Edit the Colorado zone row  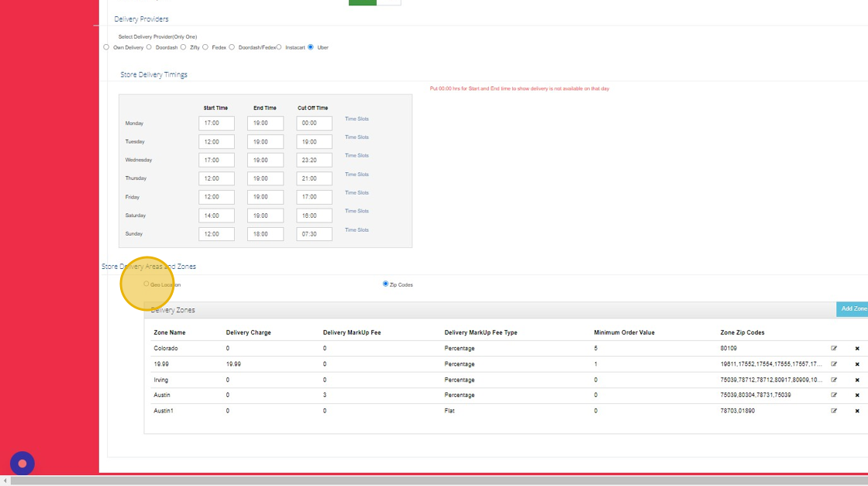click(x=834, y=348)
